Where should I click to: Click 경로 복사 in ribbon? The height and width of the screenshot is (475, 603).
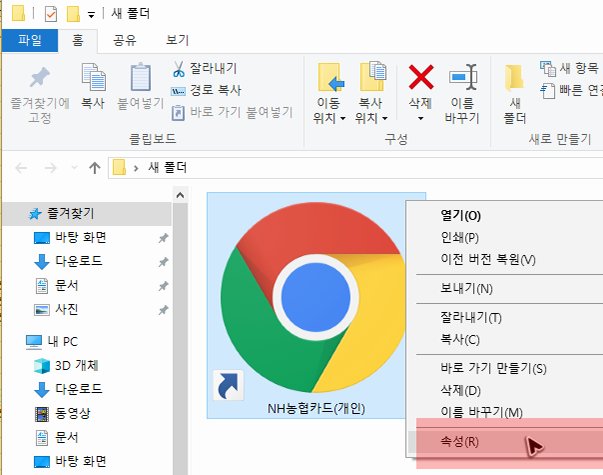pos(206,90)
